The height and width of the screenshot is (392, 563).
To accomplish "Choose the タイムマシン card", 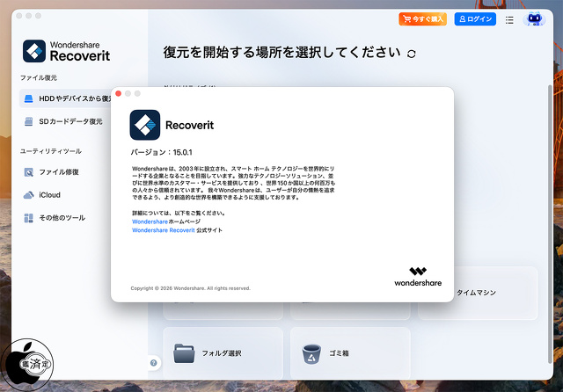I will coord(496,293).
